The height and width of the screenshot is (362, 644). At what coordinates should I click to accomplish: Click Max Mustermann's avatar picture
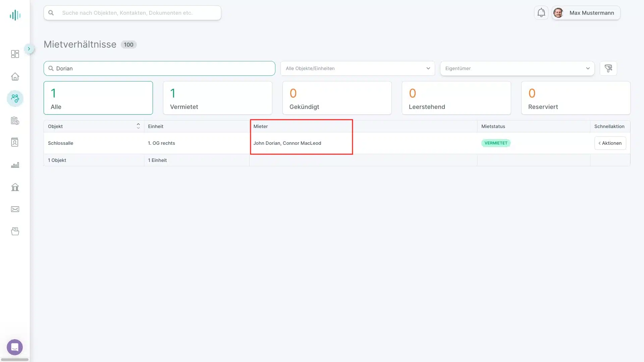558,13
